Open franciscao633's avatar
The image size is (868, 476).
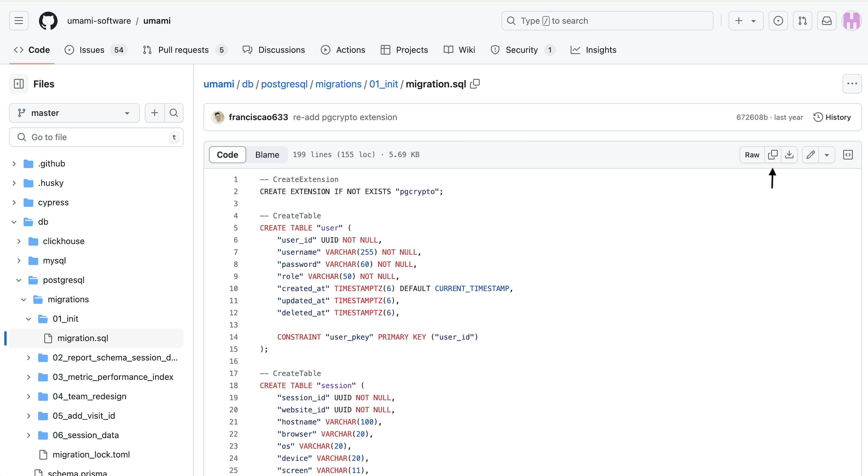pyautogui.click(x=218, y=117)
